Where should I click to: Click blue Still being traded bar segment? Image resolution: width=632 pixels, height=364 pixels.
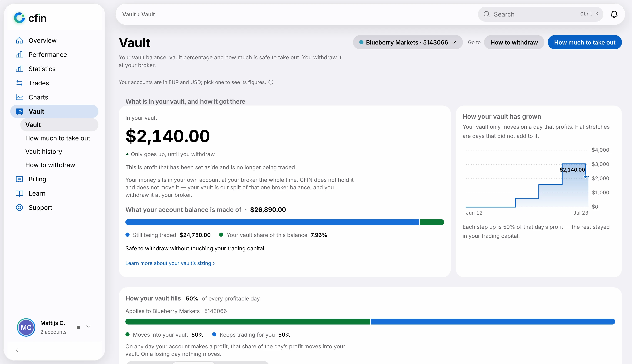272,222
